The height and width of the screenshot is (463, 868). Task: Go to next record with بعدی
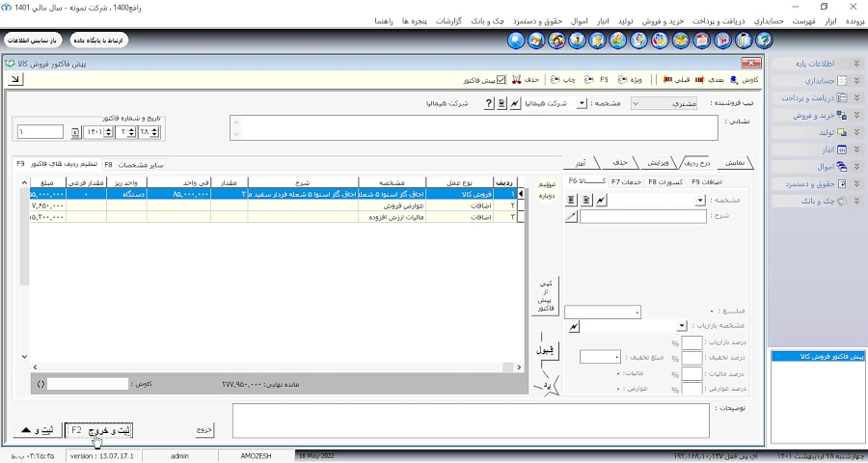point(710,80)
